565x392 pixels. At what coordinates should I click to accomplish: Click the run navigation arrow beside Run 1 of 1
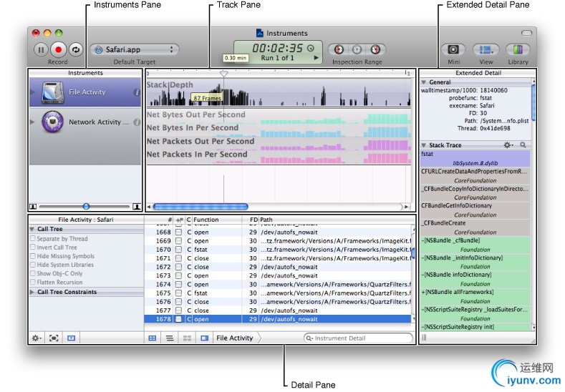(x=317, y=58)
